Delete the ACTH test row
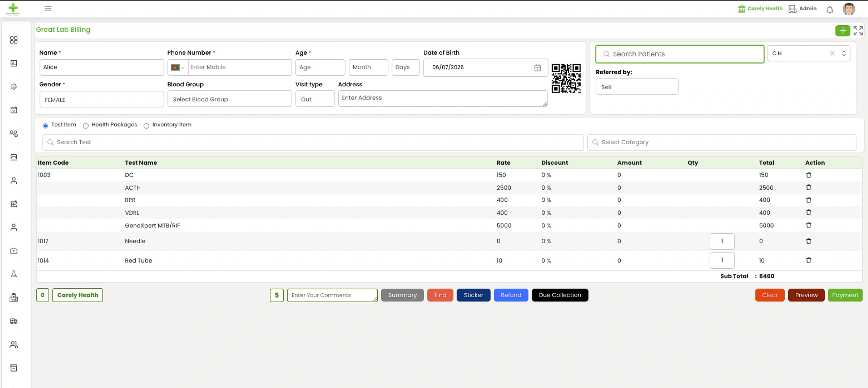 tap(809, 187)
